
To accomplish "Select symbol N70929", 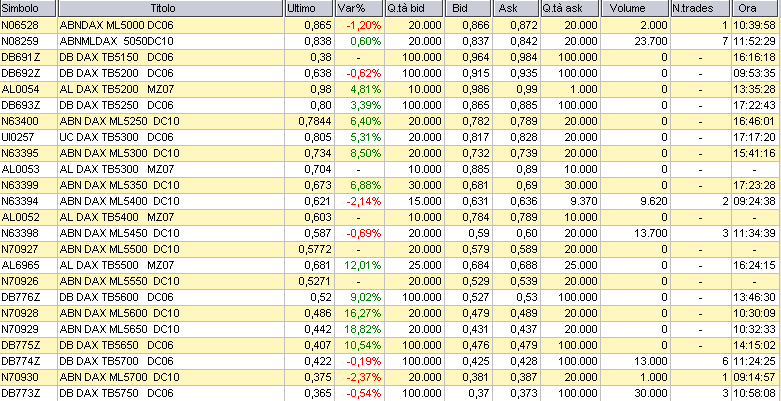I will 20,329.
